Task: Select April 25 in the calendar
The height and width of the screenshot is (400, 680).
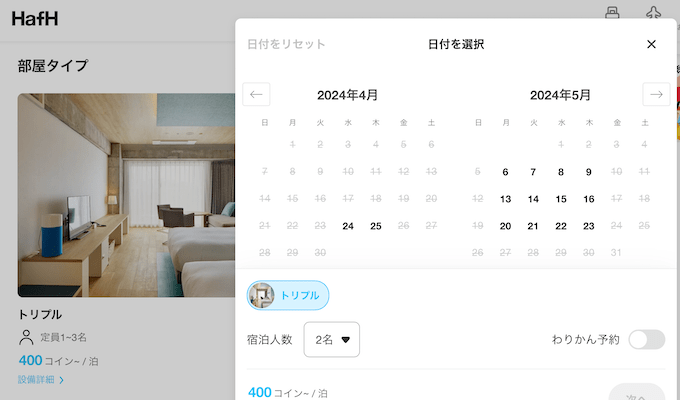Action: [x=375, y=226]
